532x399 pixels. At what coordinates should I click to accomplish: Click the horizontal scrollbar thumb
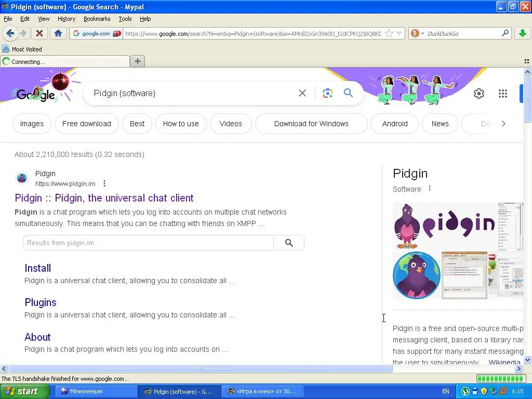(201, 368)
